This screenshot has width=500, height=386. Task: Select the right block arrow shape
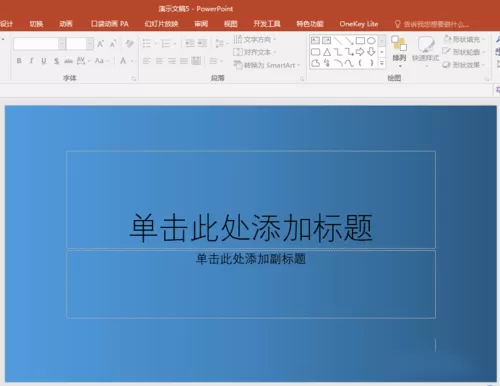click(360, 52)
